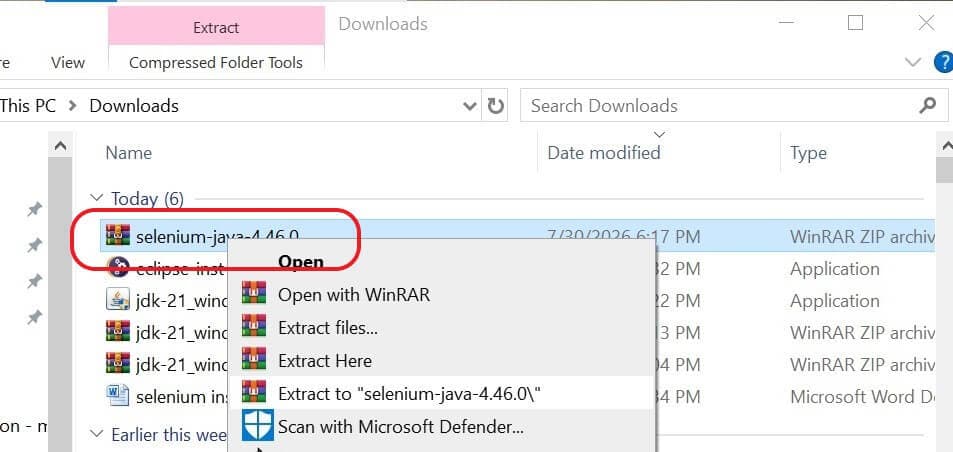Viewport: 953px width, 452px height.
Task: Expand the ribbon with the chevron
Action: pos(912,62)
